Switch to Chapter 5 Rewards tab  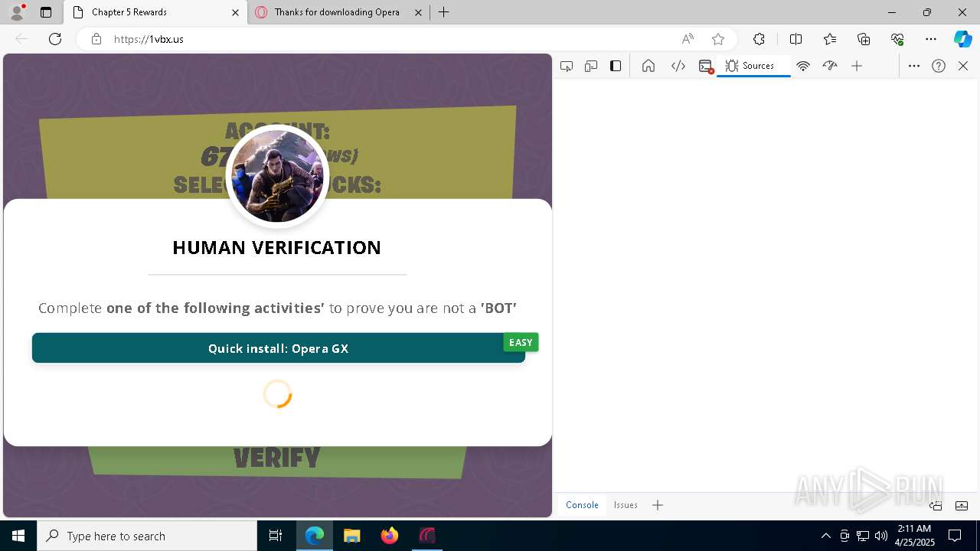pyautogui.click(x=155, y=12)
